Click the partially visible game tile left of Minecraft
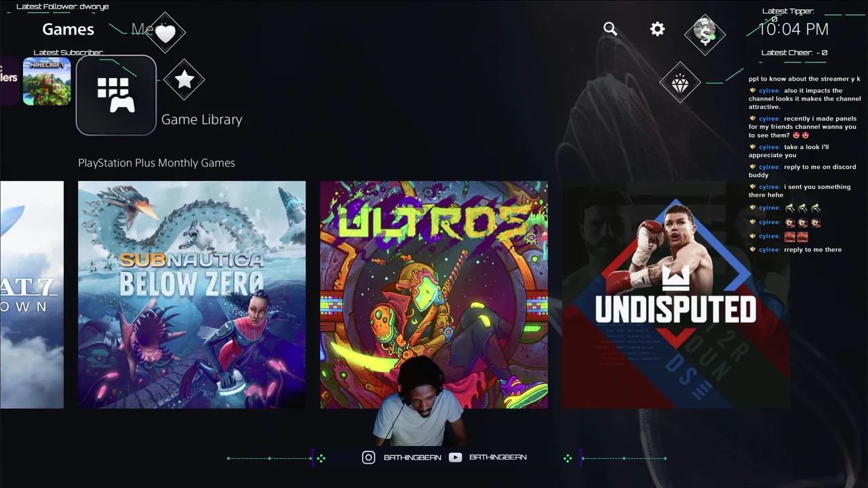 click(9, 81)
